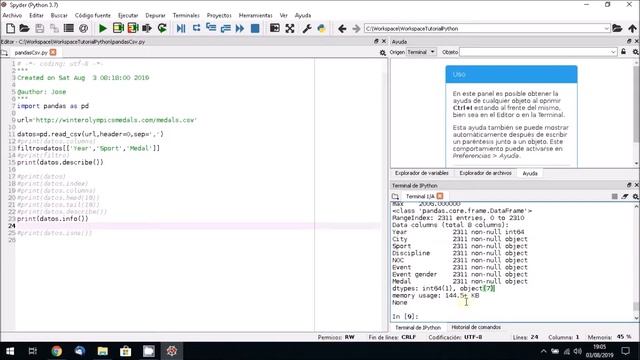Clear IPython terminal variables eraser icon
Screen dimensions: 640x360
(625, 196)
